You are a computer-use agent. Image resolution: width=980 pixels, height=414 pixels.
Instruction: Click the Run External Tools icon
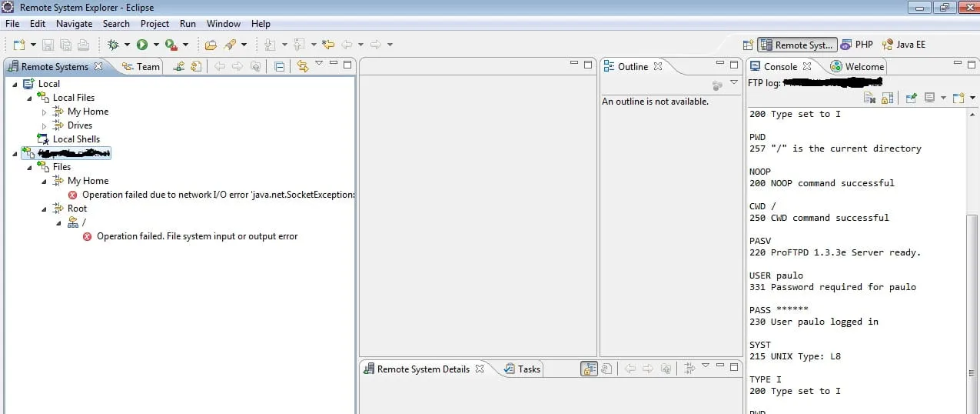[171, 45]
